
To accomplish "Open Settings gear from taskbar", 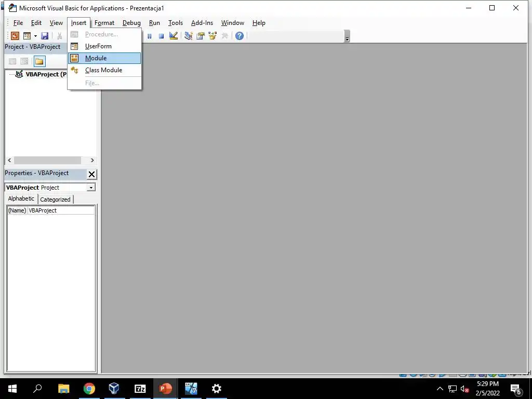I will (x=217, y=389).
